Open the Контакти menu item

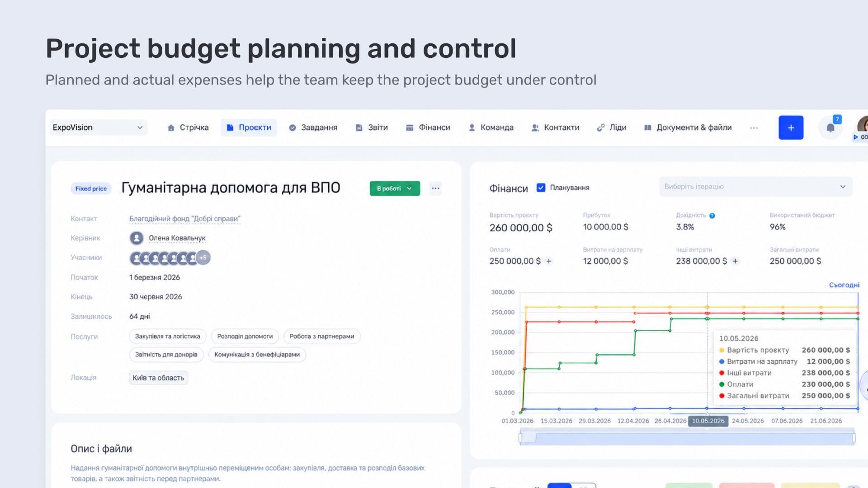point(556,127)
